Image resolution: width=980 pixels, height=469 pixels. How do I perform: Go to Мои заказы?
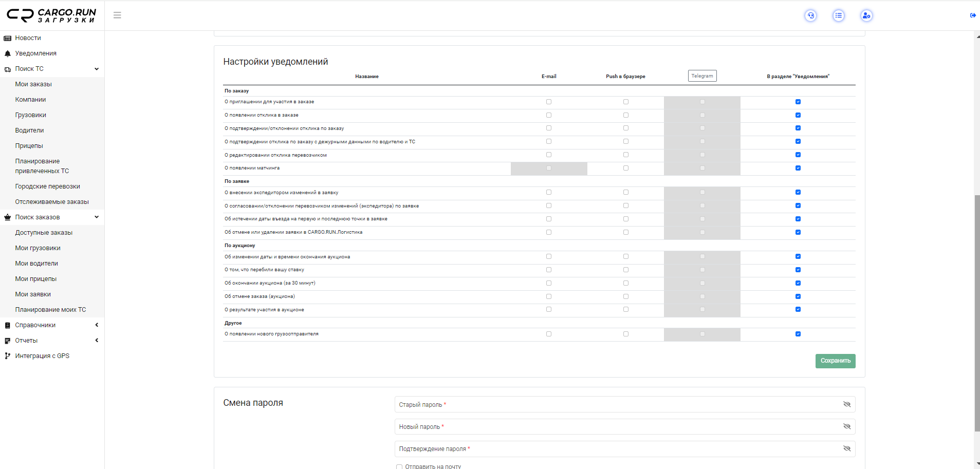pos(33,84)
